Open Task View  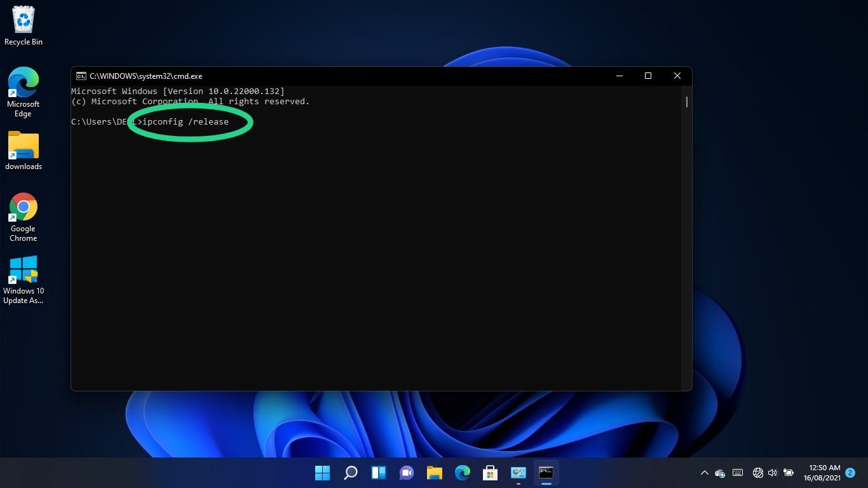pos(378,473)
